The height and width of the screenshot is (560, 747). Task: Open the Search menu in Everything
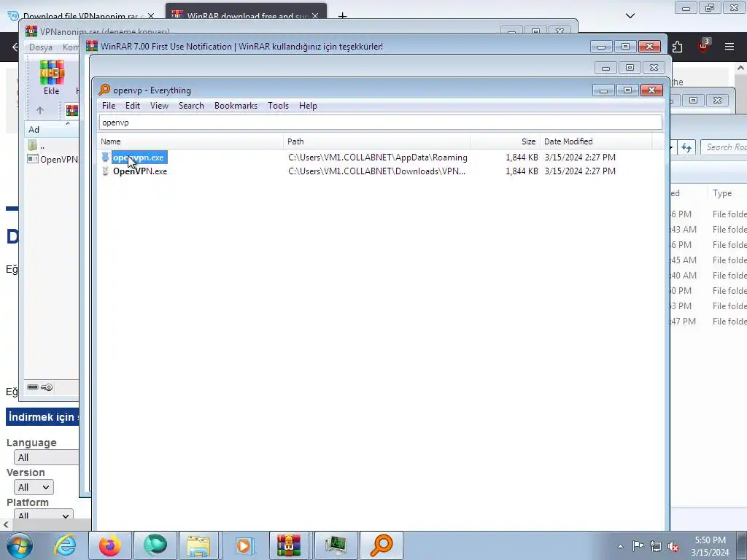(191, 106)
